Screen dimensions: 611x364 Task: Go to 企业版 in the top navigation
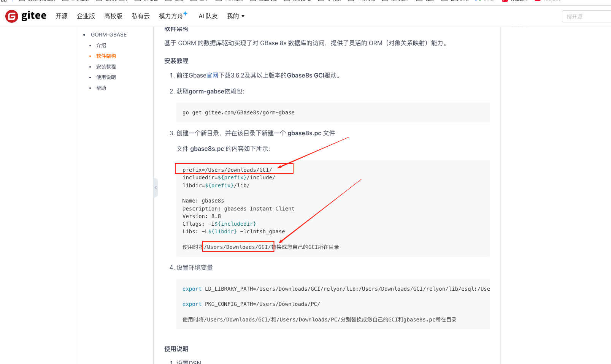point(86,16)
